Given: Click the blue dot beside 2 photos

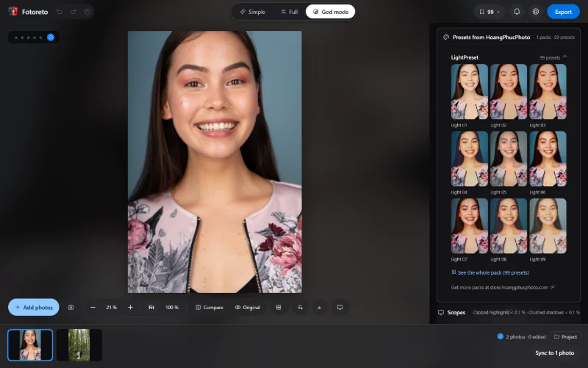Looking at the screenshot, I should point(500,336).
